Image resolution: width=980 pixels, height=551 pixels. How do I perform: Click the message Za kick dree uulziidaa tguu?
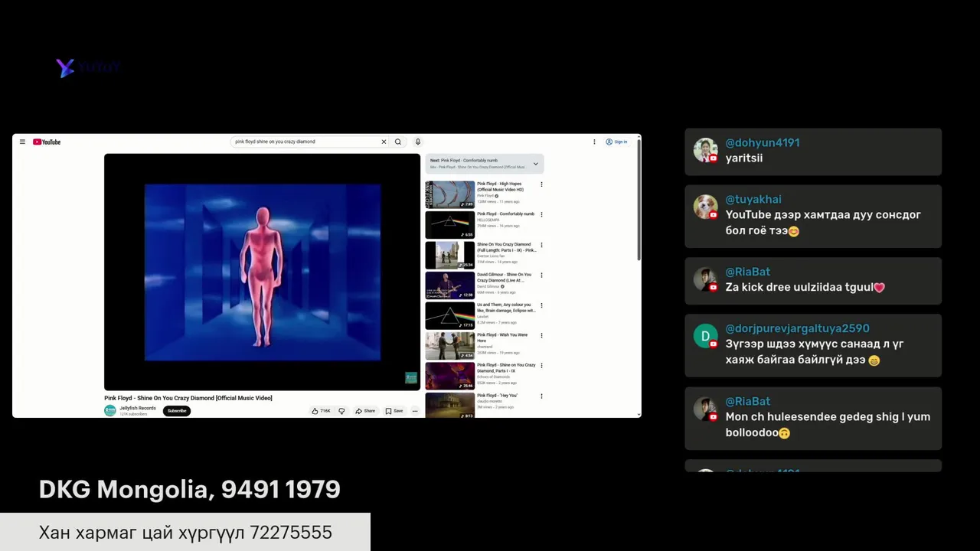(805, 288)
